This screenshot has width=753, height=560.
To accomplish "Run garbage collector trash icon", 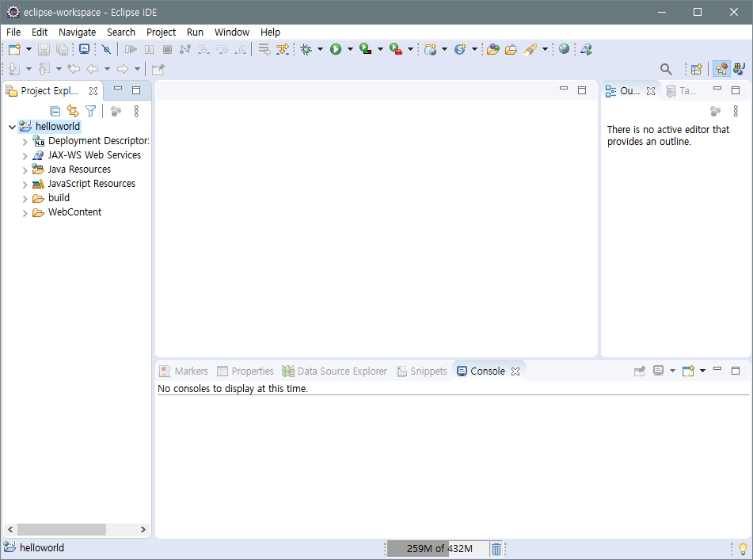I will tap(496, 548).
